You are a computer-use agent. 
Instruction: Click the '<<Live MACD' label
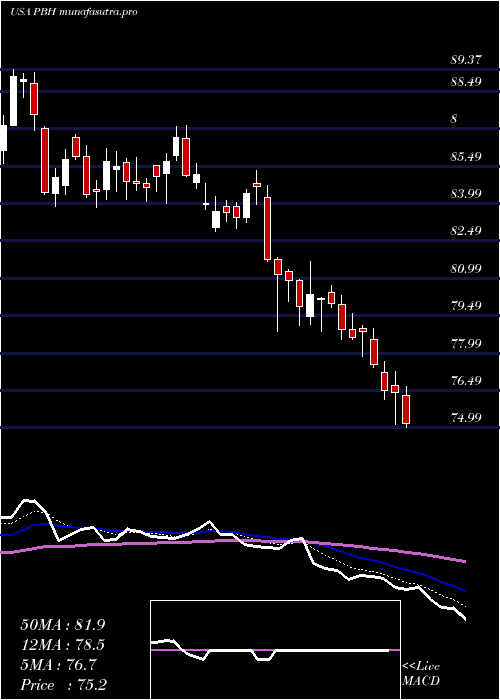coord(421,674)
